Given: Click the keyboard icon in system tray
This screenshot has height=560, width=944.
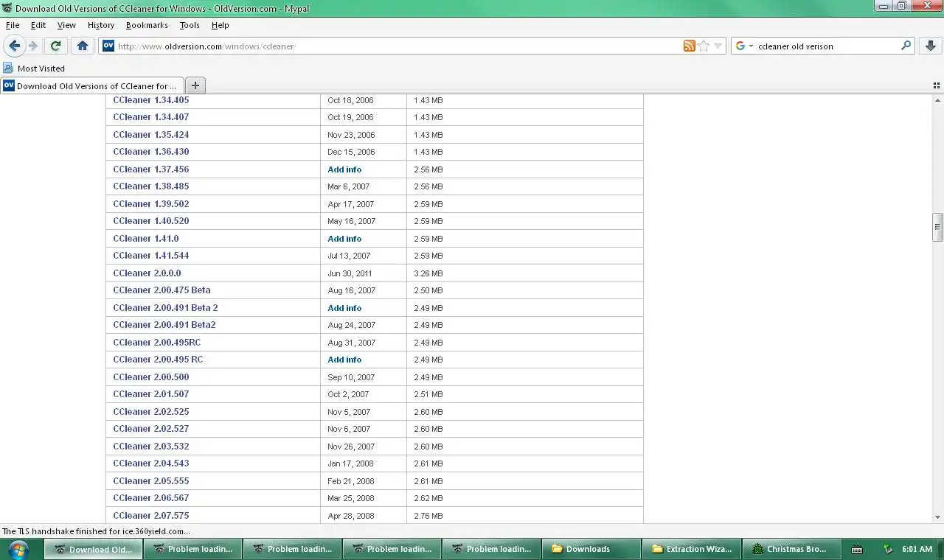Looking at the screenshot, I should (x=856, y=549).
